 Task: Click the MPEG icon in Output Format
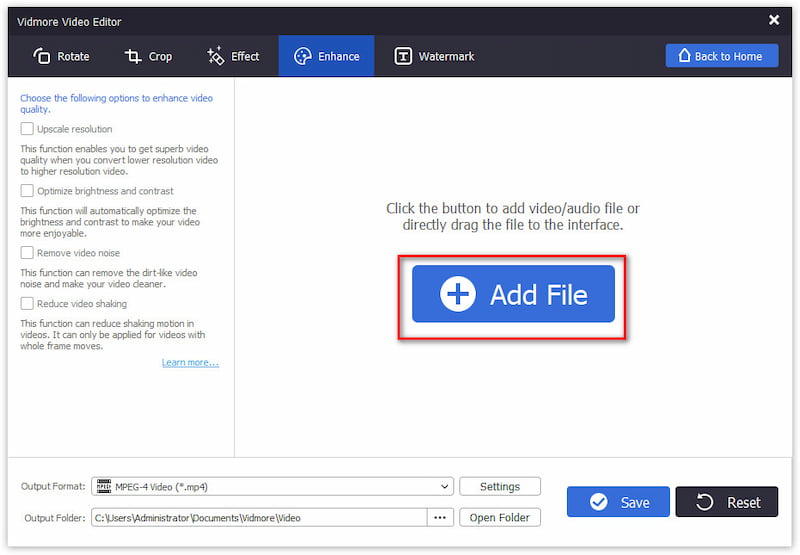pyautogui.click(x=101, y=487)
